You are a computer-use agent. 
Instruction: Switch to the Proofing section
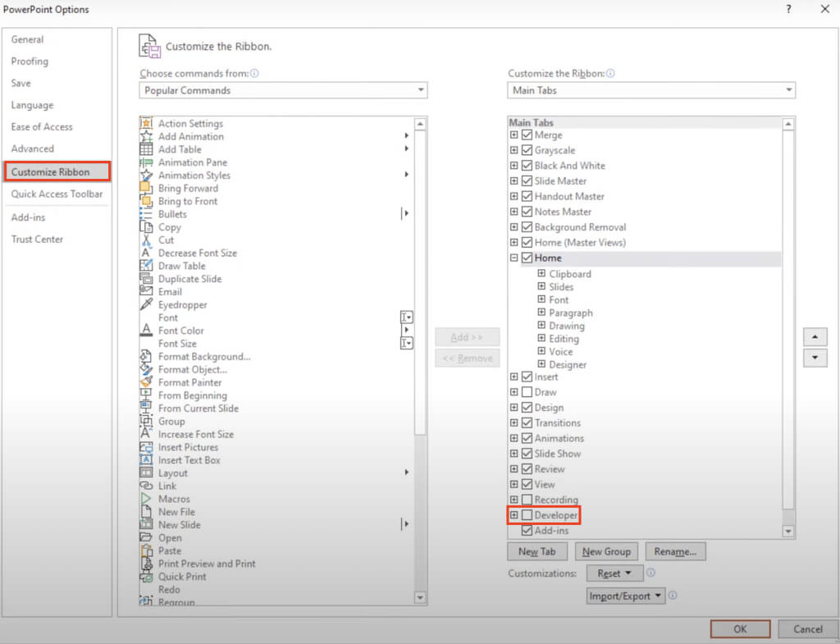tap(30, 61)
